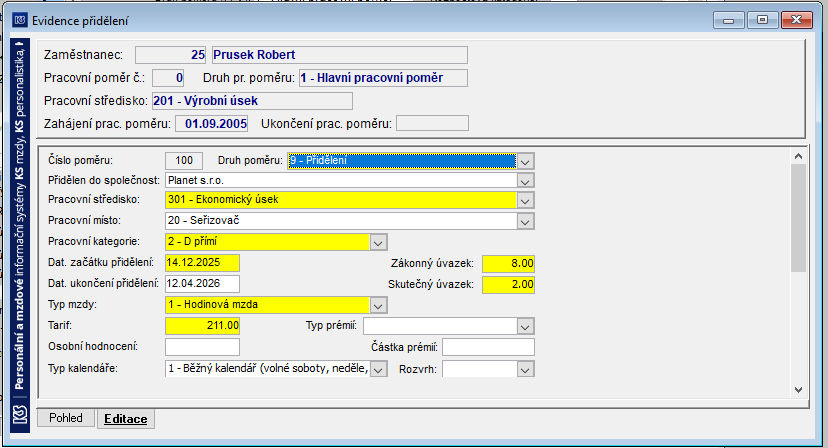Screen dimensions: 828x448
Task: Open the Druh poměru dropdown arrow
Action: pyautogui.click(x=525, y=161)
